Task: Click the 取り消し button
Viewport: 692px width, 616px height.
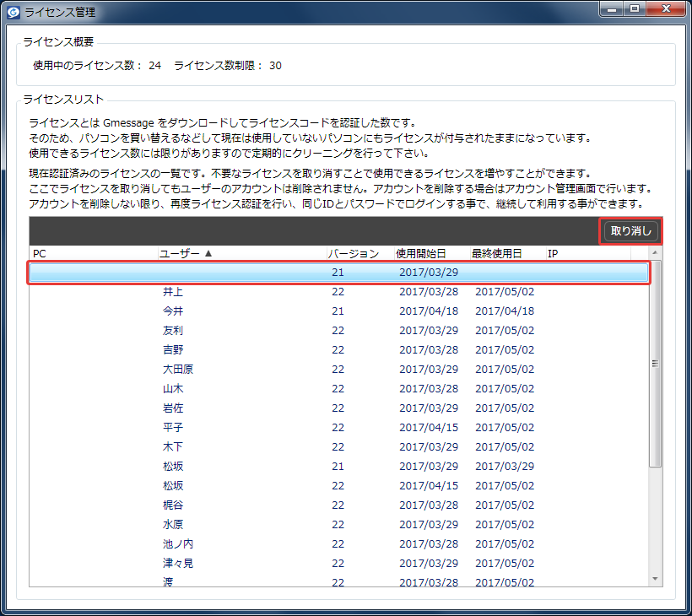Action: 630,230
